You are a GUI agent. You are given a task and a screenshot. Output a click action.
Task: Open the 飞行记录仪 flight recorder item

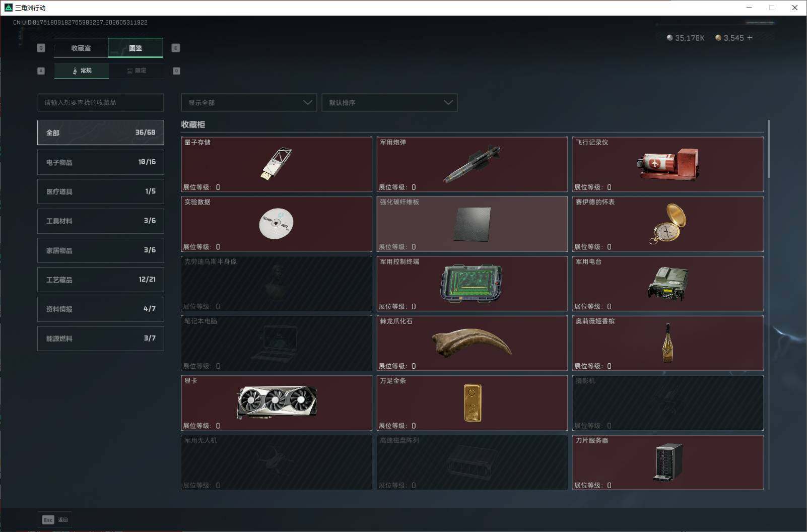click(667, 164)
